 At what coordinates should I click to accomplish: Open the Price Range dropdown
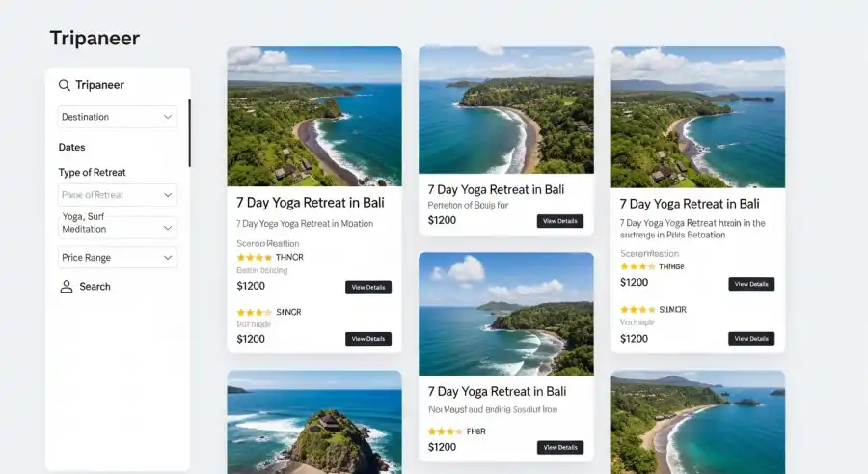tap(117, 258)
